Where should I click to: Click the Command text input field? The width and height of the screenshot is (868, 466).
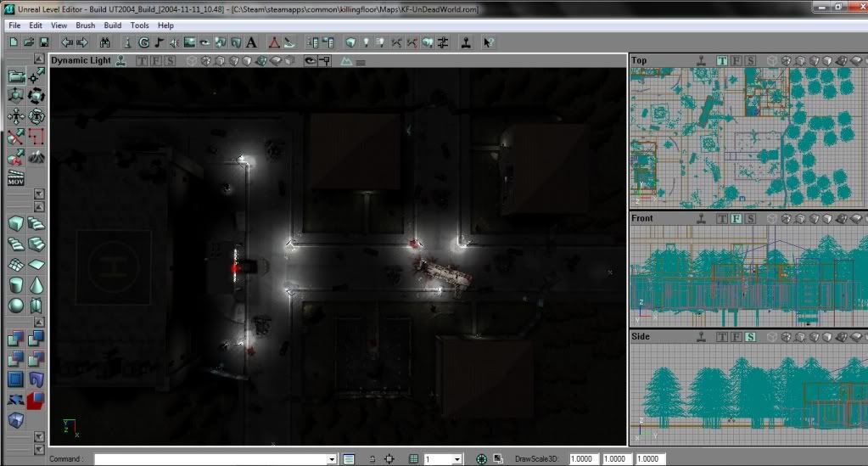point(210,459)
